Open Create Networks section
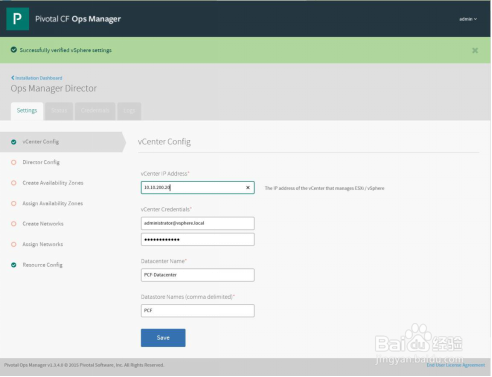This screenshot has height=377, width=492. [x=43, y=224]
